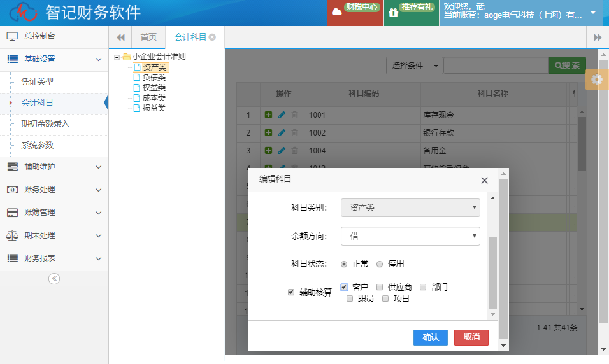This screenshot has height=364, width=609.
Task: Select 损益类 in the tree
Action: [x=154, y=108]
